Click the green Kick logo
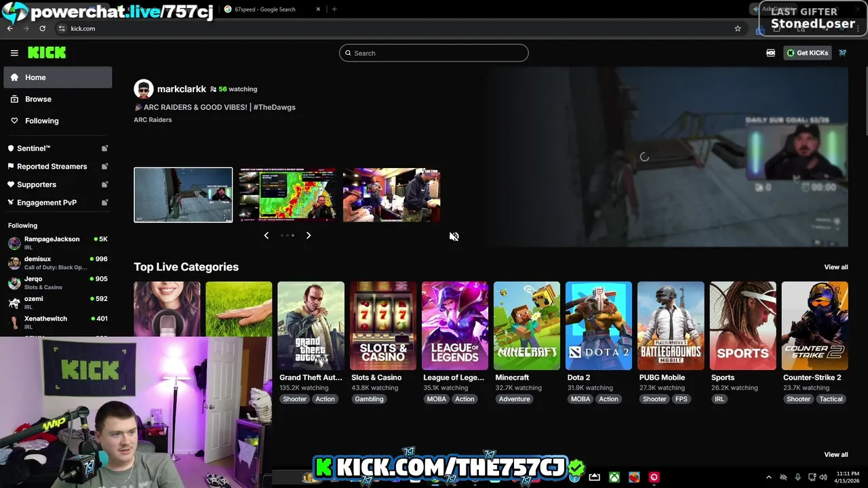868x488 pixels. coord(47,53)
